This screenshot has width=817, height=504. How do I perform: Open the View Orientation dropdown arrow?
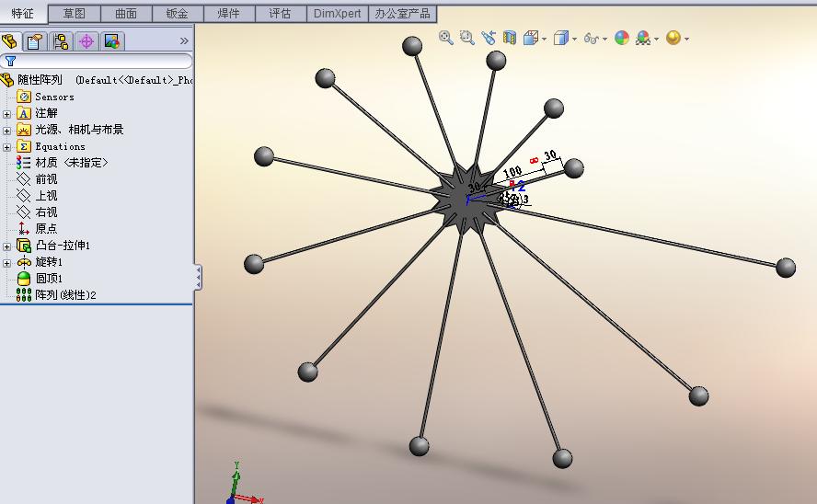(544, 39)
